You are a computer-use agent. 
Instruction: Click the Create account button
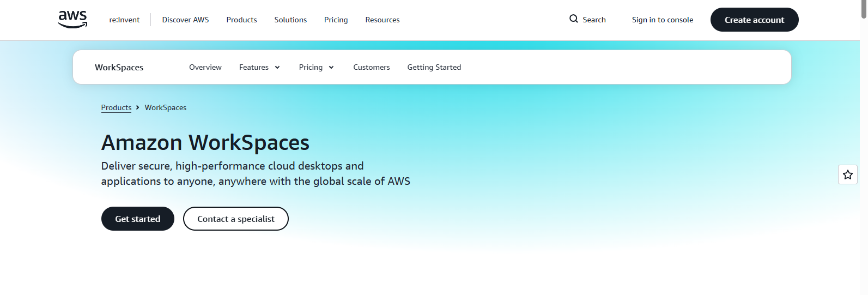[x=754, y=20]
